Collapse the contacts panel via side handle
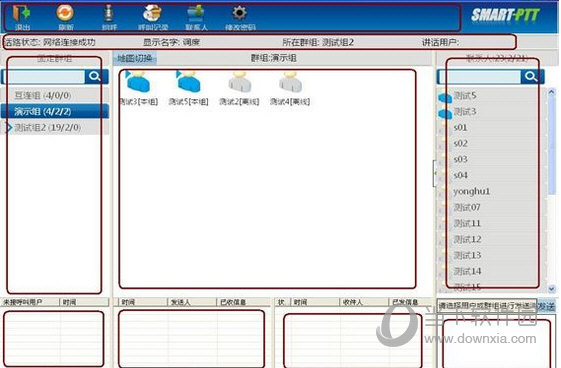 [x=434, y=173]
